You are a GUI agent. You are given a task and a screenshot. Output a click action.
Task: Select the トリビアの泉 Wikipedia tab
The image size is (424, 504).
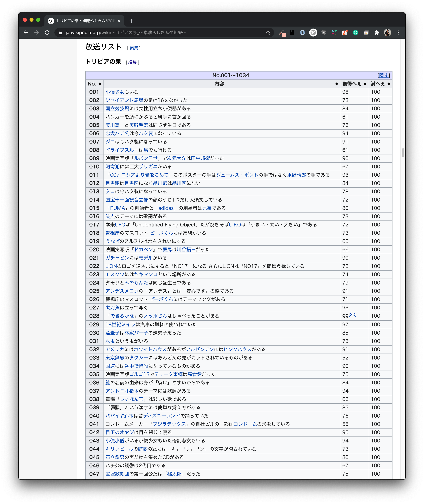84,21
